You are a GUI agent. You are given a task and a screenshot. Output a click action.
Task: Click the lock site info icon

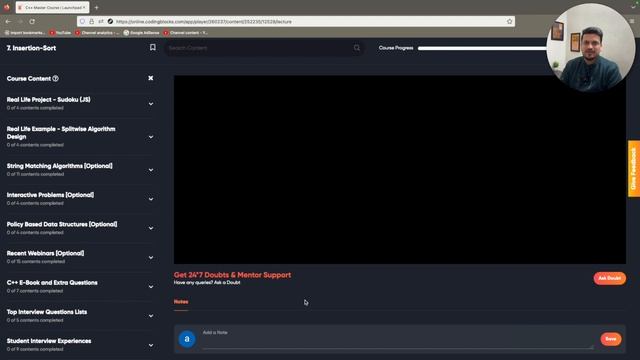point(91,21)
